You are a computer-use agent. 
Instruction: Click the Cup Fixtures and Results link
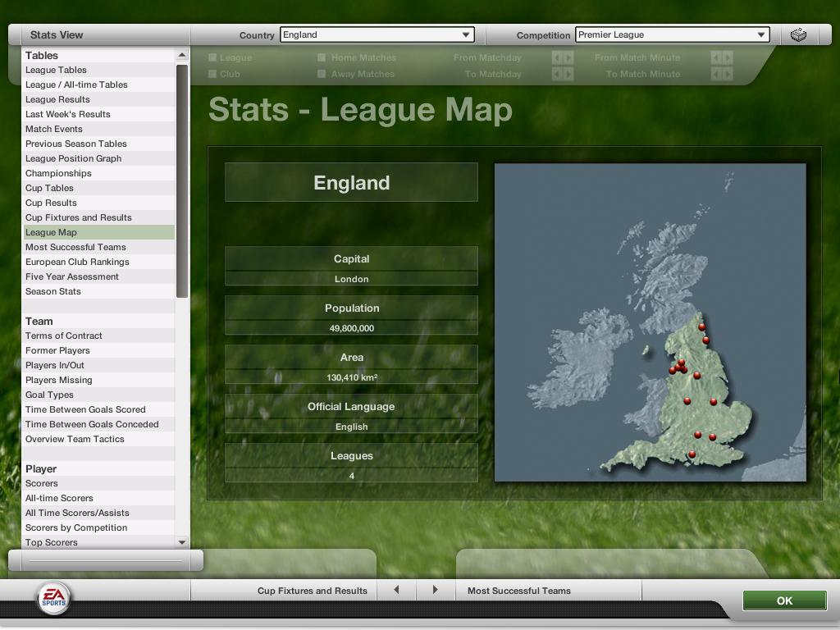coord(78,217)
